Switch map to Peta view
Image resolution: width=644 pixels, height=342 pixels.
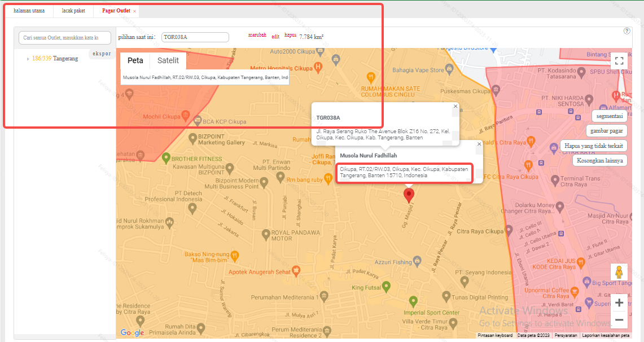pyautogui.click(x=135, y=60)
